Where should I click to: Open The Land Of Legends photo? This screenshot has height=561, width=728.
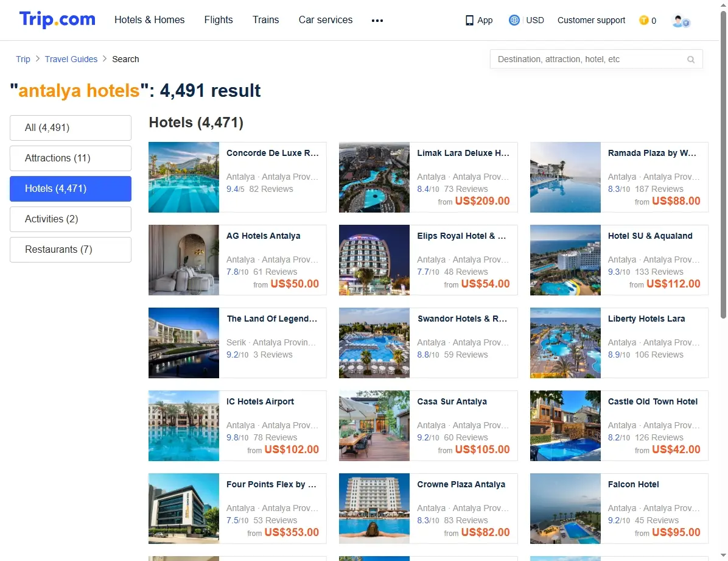coord(184,342)
